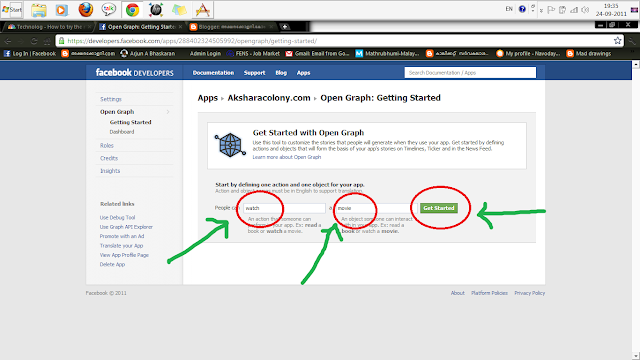Screen dimensions: 640x360
Task: Open the Mad drawings bookmark
Action: tap(589, 53)
